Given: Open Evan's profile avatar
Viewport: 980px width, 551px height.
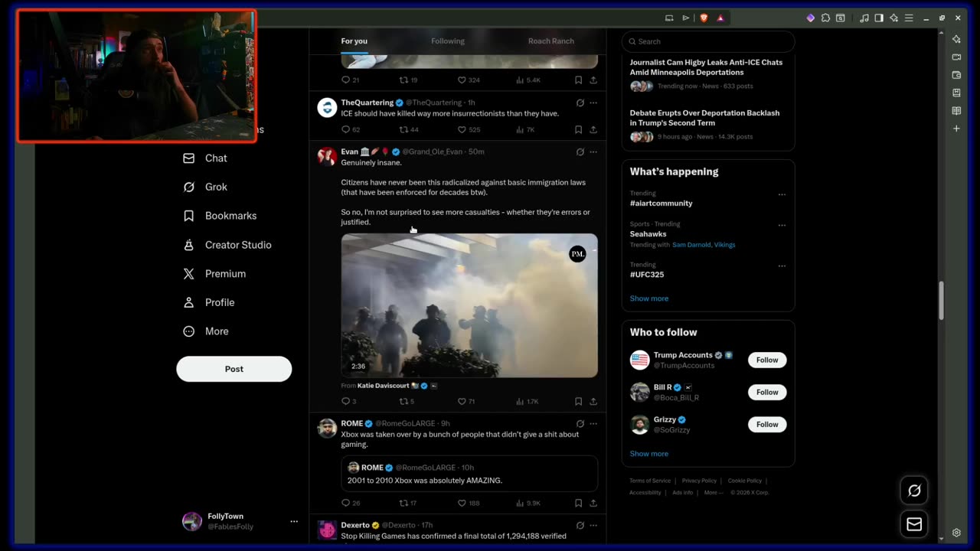Looking at the screenshot, I should 327,156.
